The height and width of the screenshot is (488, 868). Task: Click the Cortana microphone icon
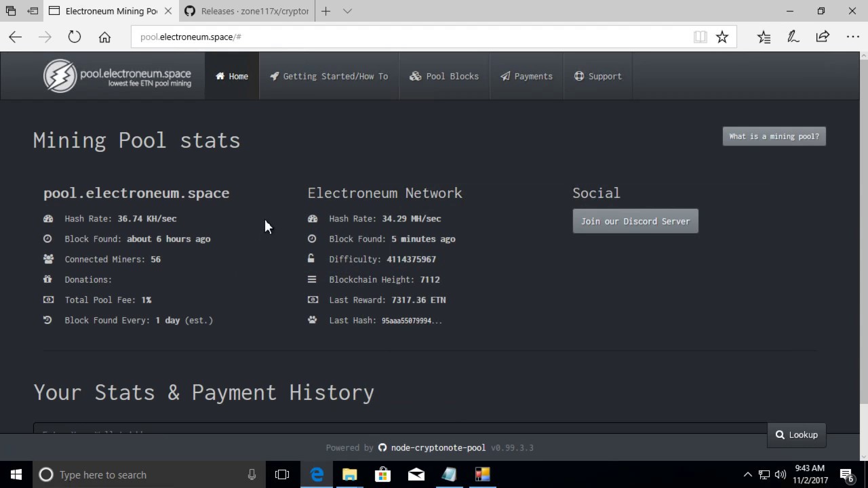(x=252, y=474)
